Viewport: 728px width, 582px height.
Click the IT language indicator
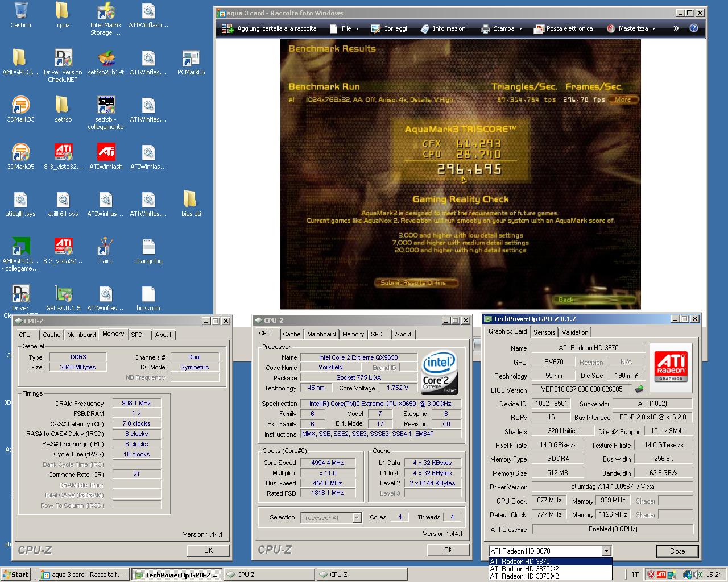tap(635, 575)
